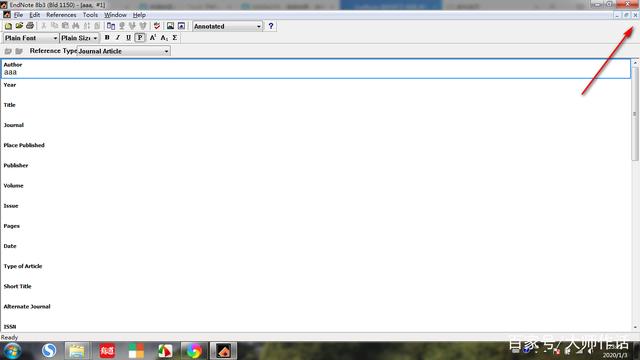
Task: Click the Open Library folder icon
Action: click(x=19, y=26)
